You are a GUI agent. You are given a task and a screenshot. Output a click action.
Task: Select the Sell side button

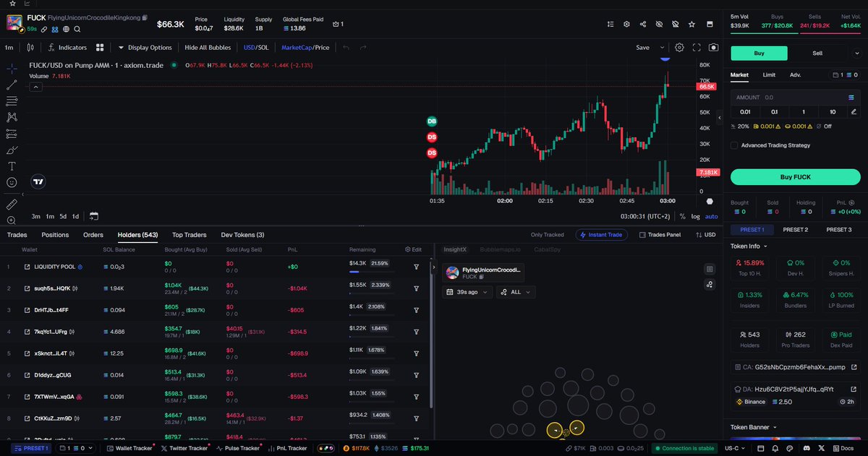coord(817,53)
